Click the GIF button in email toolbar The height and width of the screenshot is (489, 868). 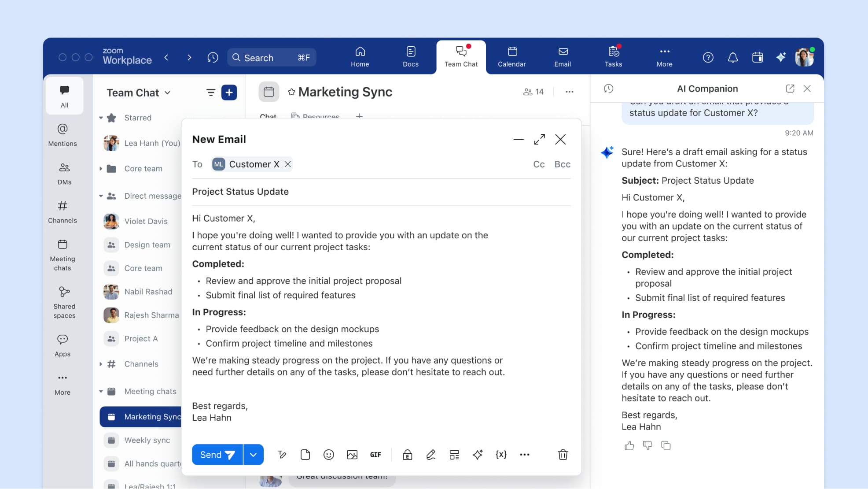tap(375, 455)
